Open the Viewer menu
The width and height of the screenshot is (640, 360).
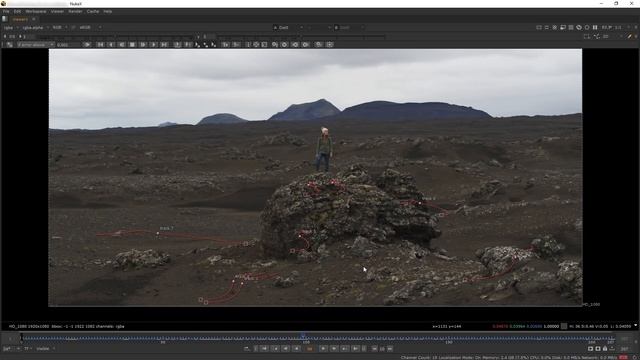tap(57, 11)
